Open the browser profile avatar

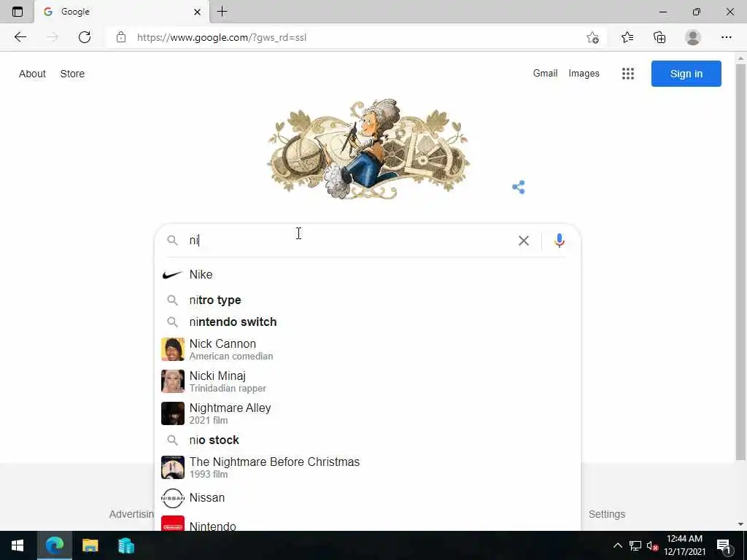[x=693, y=37]
